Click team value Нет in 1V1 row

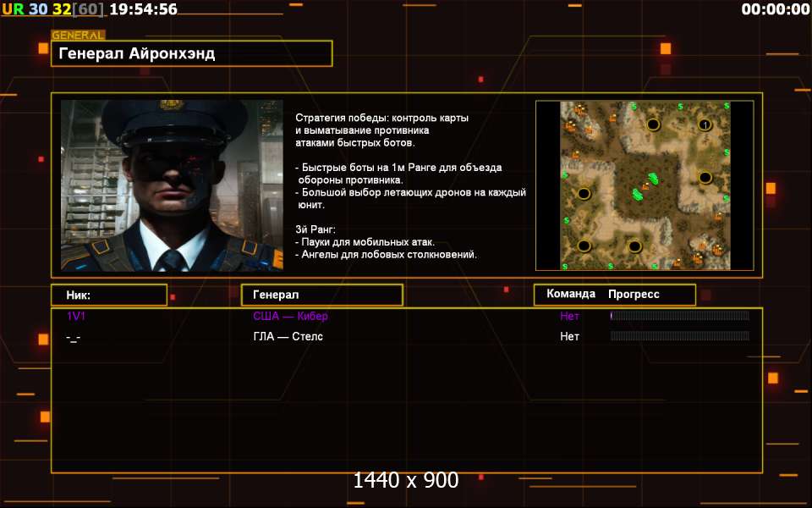click(569, 316)
